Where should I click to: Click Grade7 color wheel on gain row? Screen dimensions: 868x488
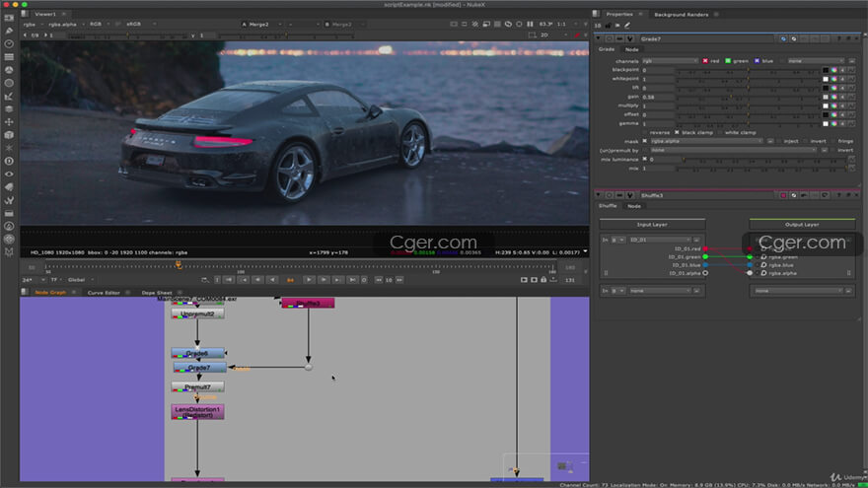(833, 97)
